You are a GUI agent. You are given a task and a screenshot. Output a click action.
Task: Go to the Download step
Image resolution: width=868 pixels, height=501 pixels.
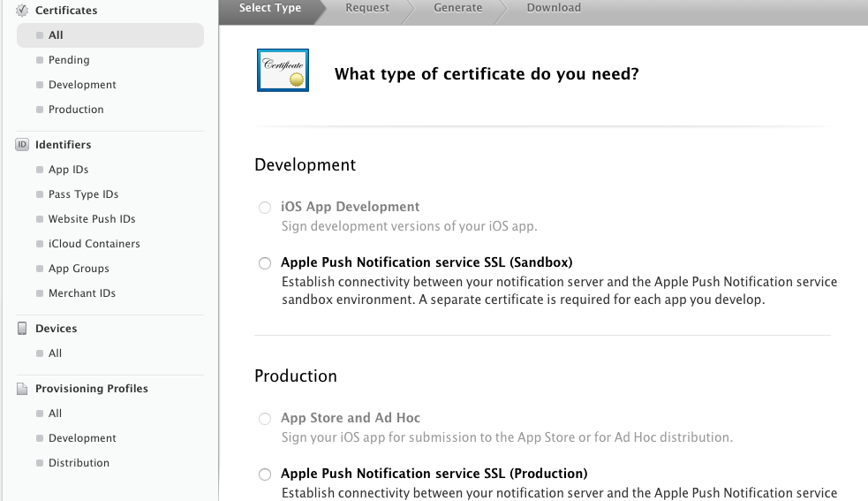[x=554, y=8]
